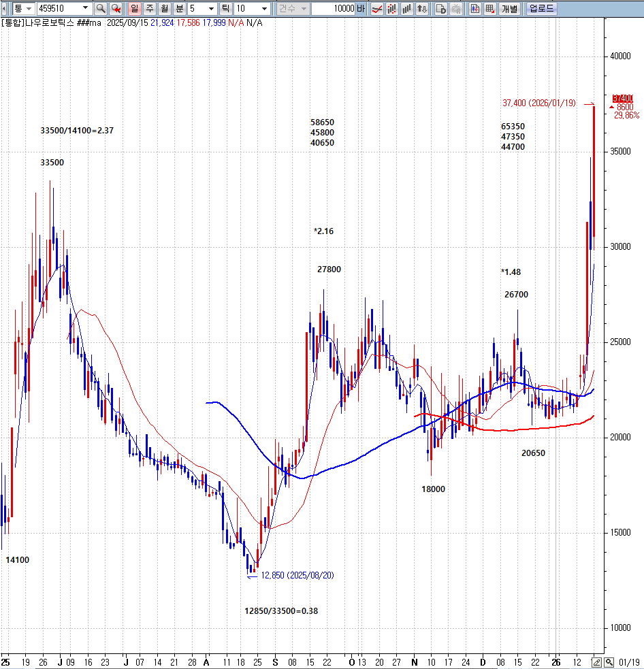Click the line chart type icon
Viewport: 644px width, 669px height.
[x=376, y=9]
